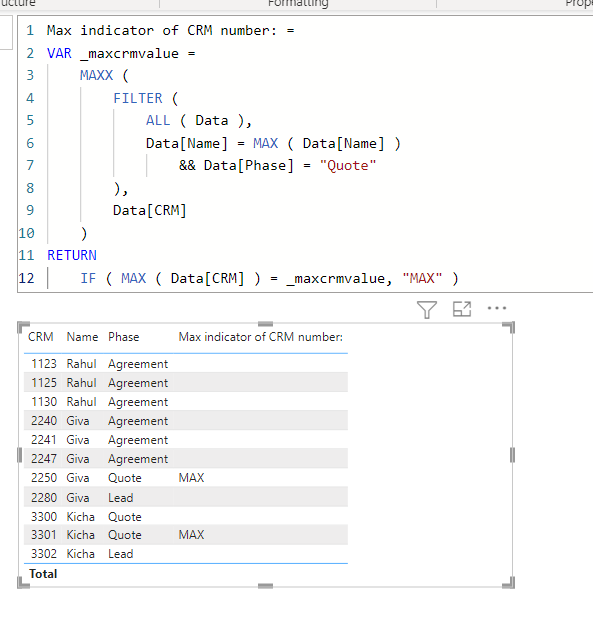593x638 pixels.
Task: Click RETURN keyword in formula line 11
Action: (x=72, y=255)
